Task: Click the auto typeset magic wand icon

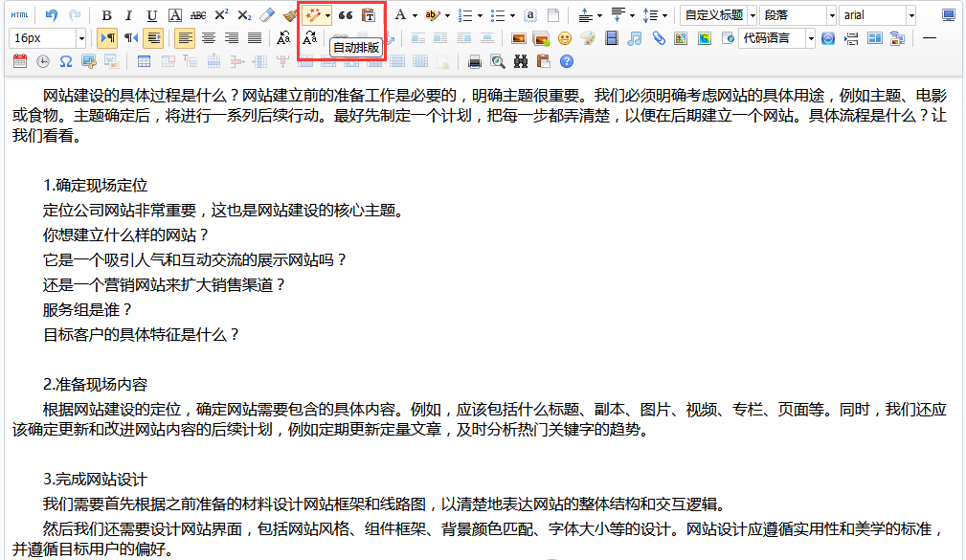Action: 312,15
